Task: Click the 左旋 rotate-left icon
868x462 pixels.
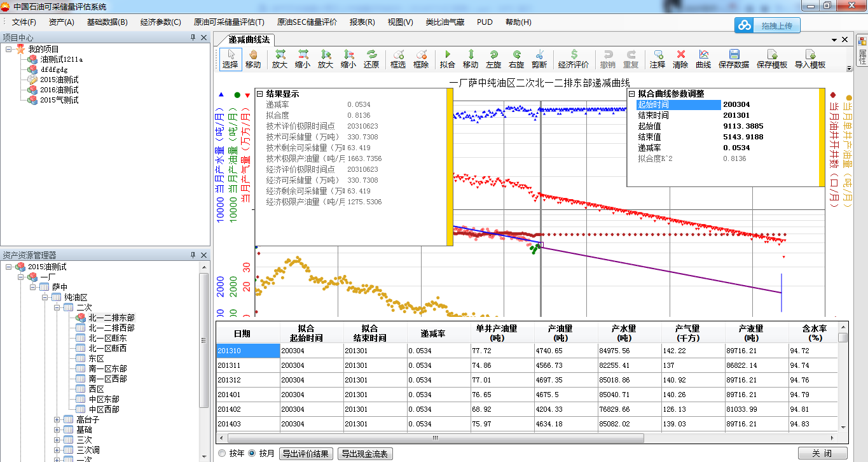Action: [x=493, y=59]
